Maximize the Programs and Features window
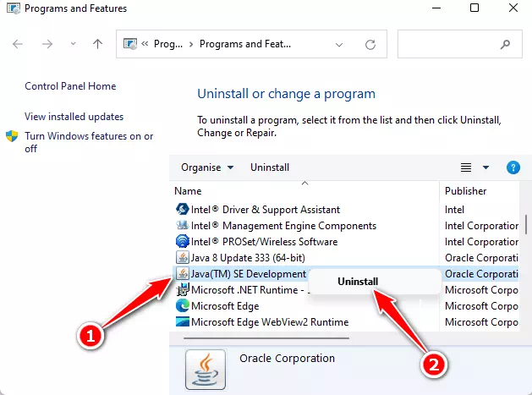This screenshot has width=532, height=395. (x=474, y=8)
